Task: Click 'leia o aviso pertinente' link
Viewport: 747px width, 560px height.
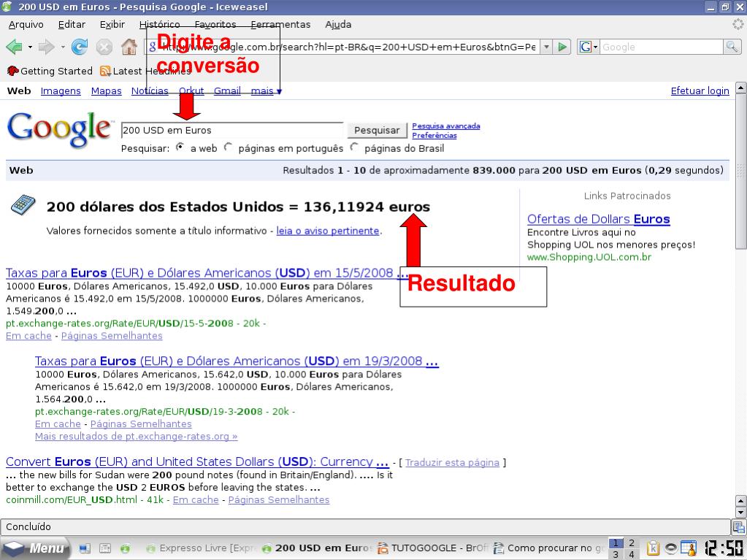Action: click(x=328, y=231)
